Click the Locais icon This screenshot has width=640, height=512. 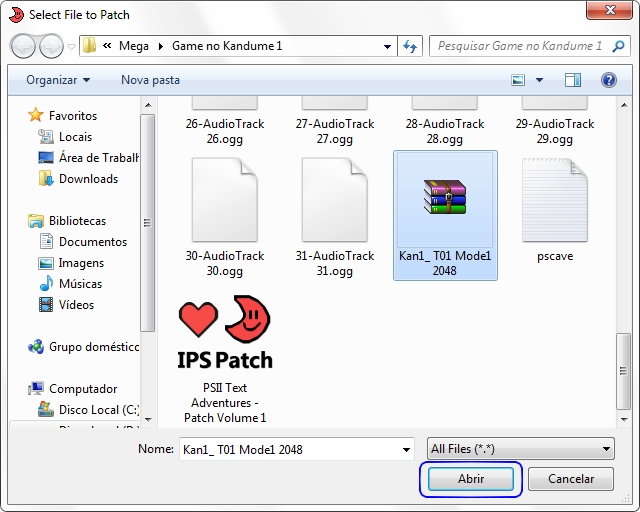[46, 137]
